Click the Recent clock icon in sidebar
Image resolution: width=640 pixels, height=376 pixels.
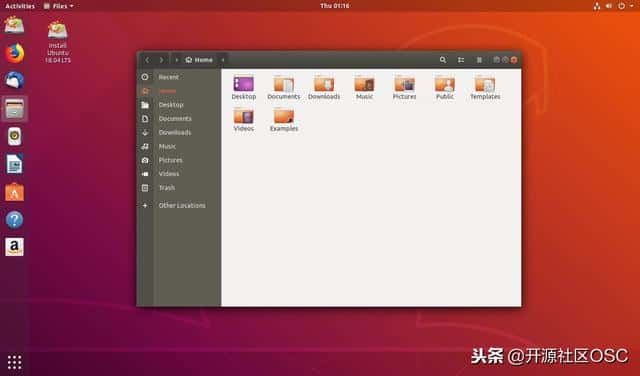pos(145,77)
